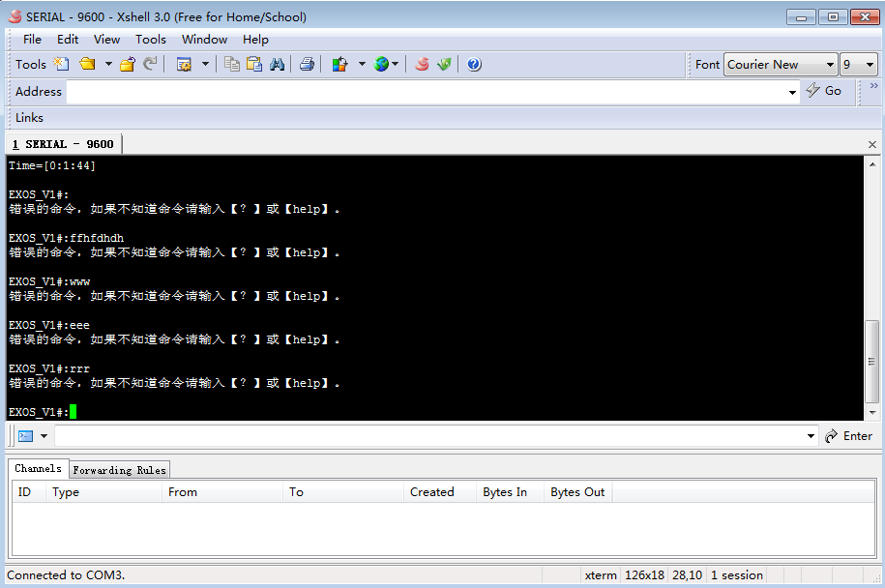Image resolution: width=885 pixels, height=588 pixels.
Task: Click the compose bar terminal icon
Action: (26, 436)
